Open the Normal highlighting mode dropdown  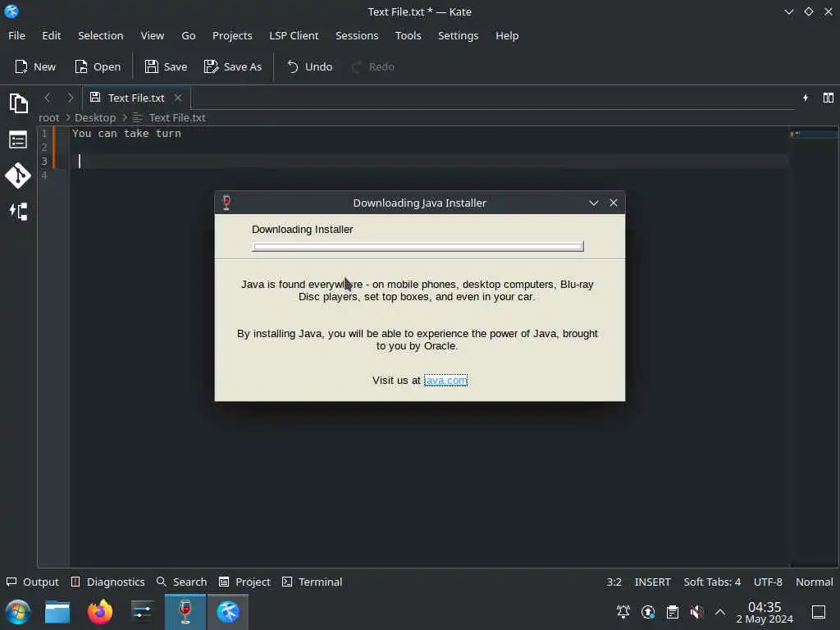[x=814, y=582]
